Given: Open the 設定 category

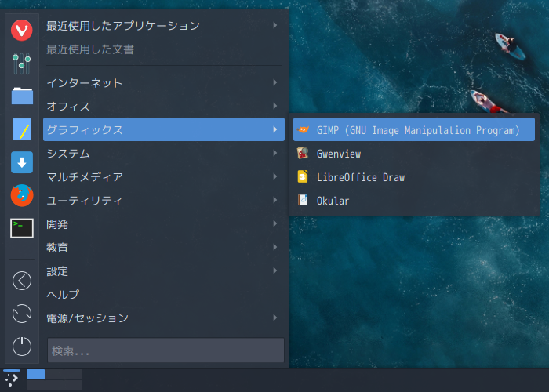Looking at the screenshot, I should 163,270.
